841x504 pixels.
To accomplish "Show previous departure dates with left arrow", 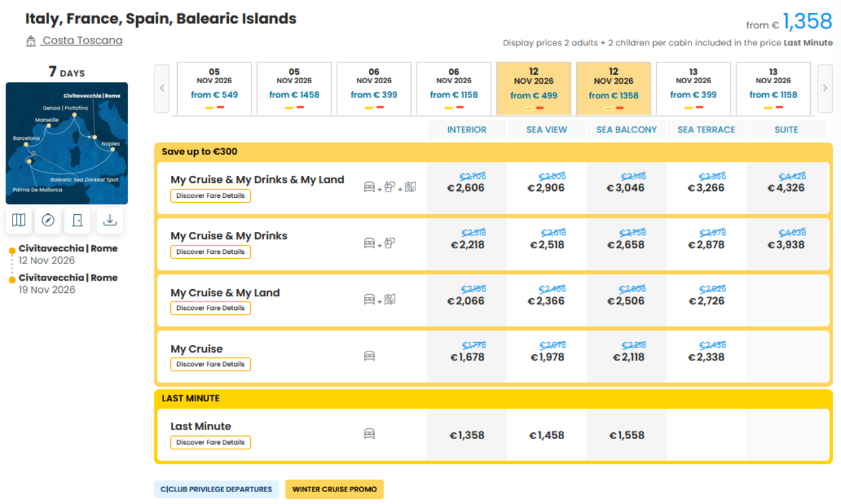I will (x=162, y=88).
